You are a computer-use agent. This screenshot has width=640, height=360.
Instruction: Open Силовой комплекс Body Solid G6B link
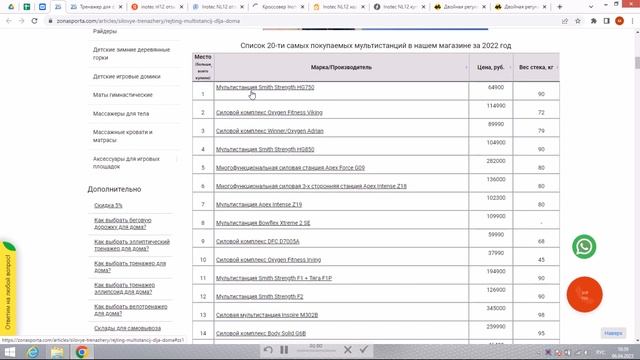tap(261, 333)
